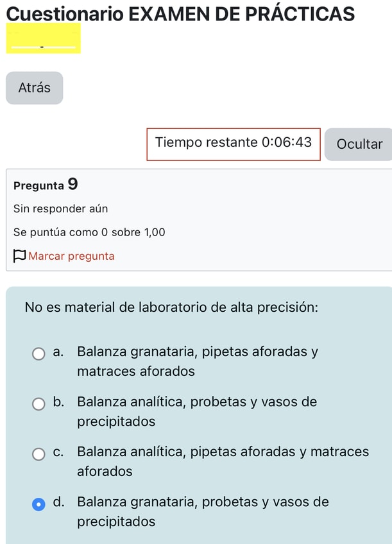The image size is (392, 544).
Task: Click the 'Sin responder aún' status text
Action: [60, 208]
